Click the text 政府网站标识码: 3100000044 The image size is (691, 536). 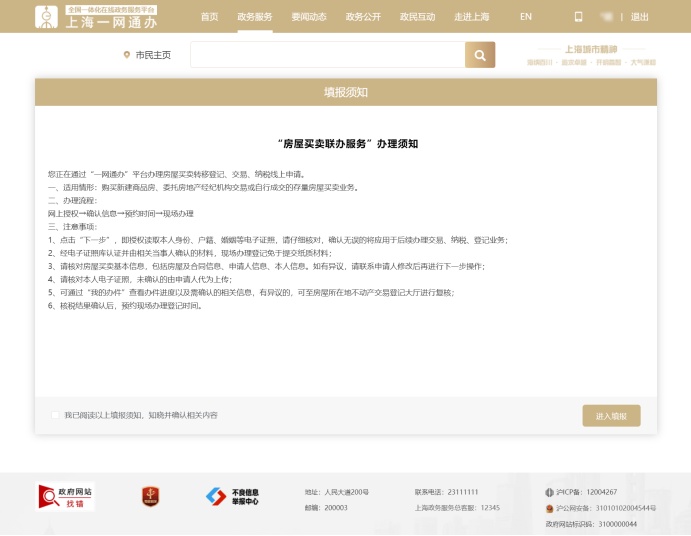click(591, 524)
